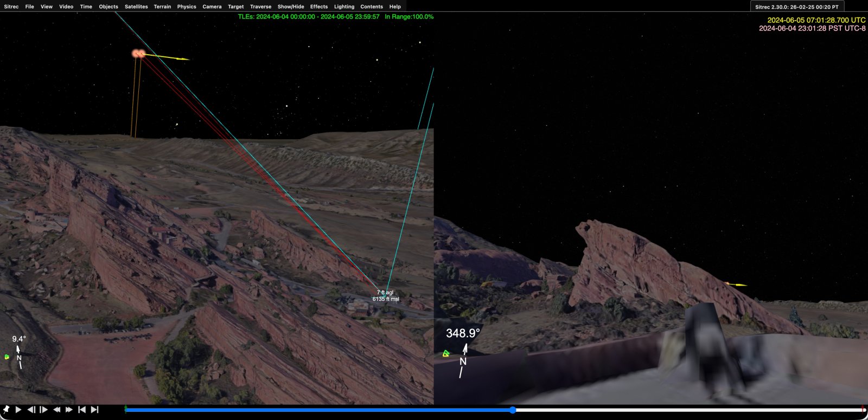Click the timeline slider playhead
This screenshot has height=420, width=868.
[513, 410]
